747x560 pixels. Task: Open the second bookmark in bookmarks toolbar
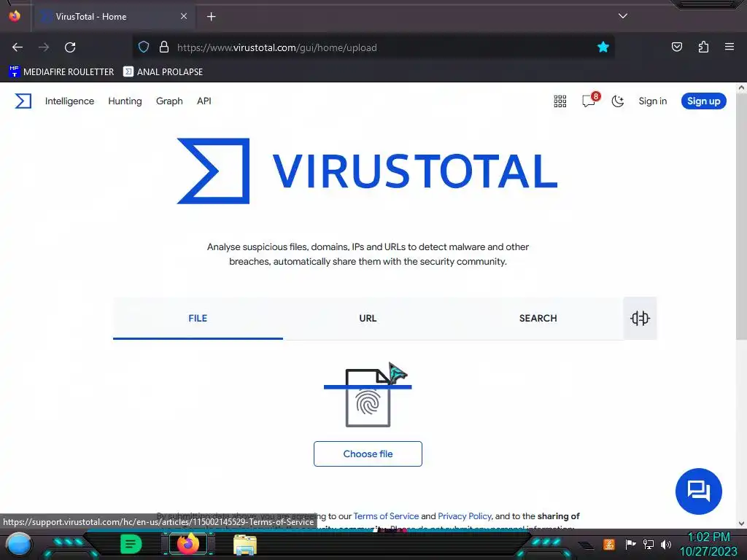163,72
